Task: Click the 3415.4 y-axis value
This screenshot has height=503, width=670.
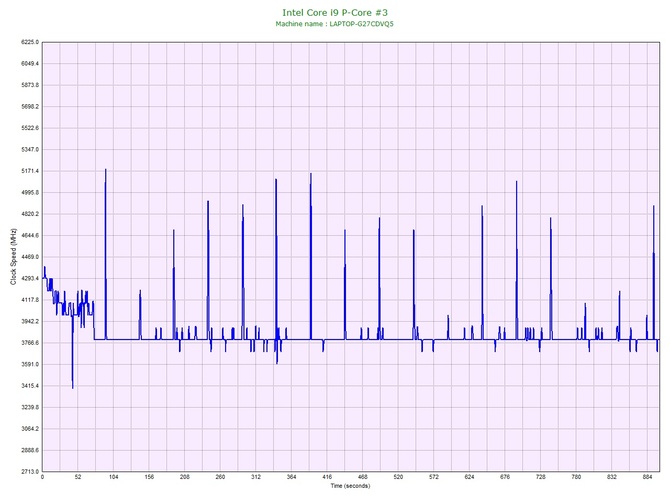Action: (x=30, y=386)
